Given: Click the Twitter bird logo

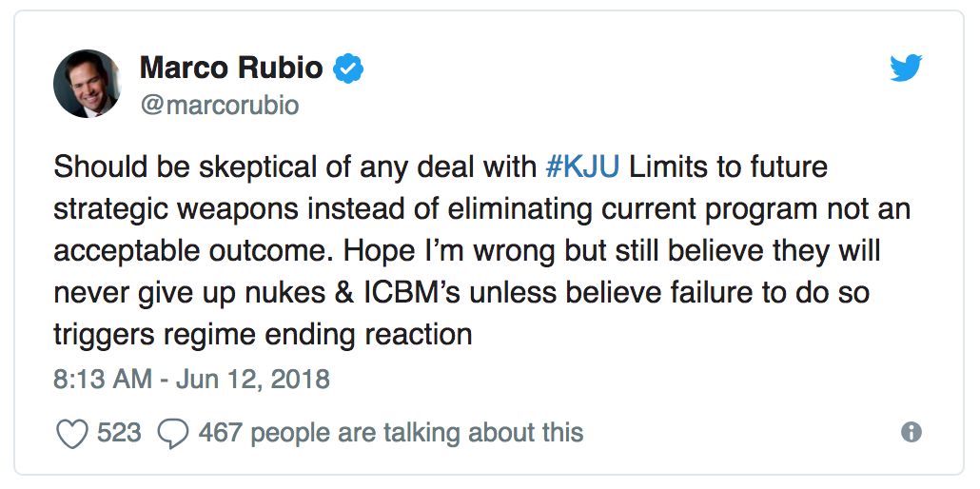Looking at the screenshot, I should click(x=906, y=68).
